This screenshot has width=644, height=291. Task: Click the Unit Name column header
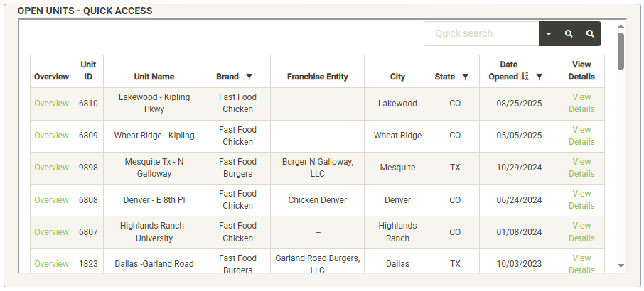click(x=154, y=77)
